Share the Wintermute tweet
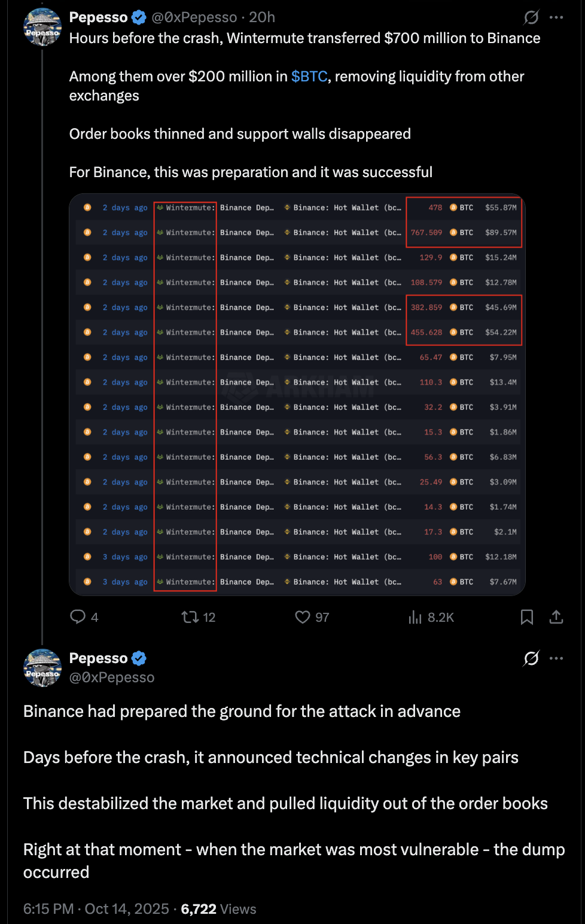The image size is (585, 924). (x=556, y=617)
